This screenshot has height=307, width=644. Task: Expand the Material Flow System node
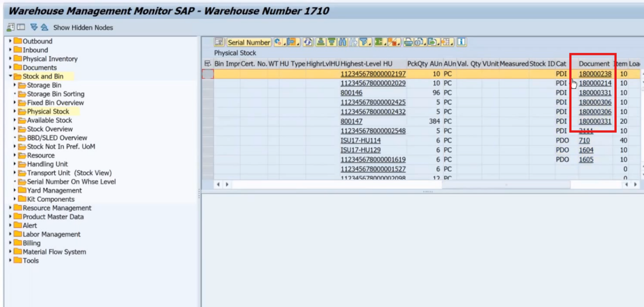pyautogui.click(x=10, y=252)
